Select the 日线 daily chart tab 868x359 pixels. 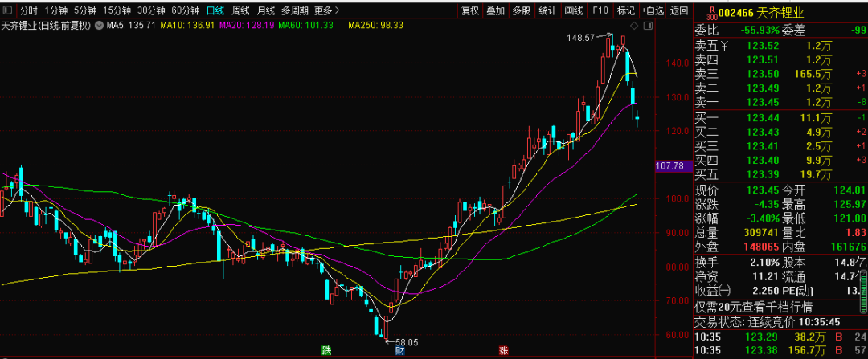[x=215, y=10]
